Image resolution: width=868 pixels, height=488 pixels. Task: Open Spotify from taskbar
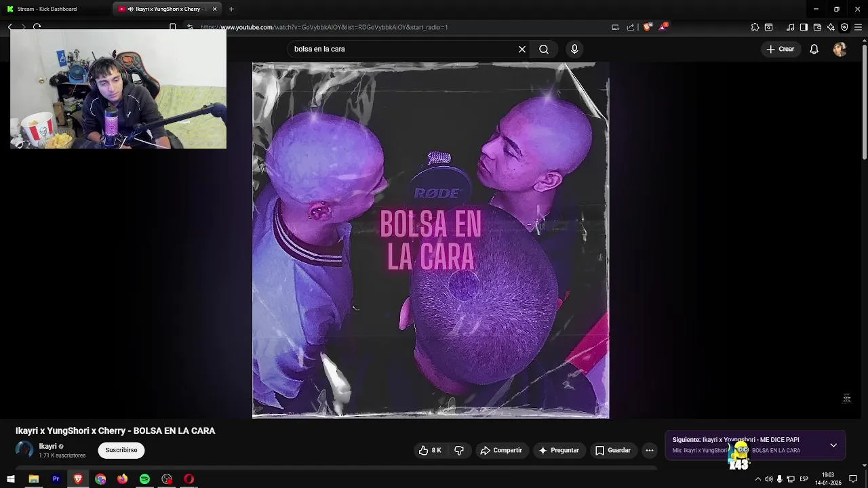click(144, 479)
